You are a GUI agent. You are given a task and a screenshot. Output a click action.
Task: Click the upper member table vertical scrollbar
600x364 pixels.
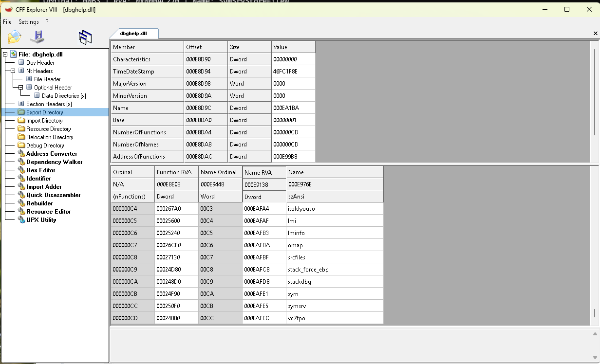594,92
